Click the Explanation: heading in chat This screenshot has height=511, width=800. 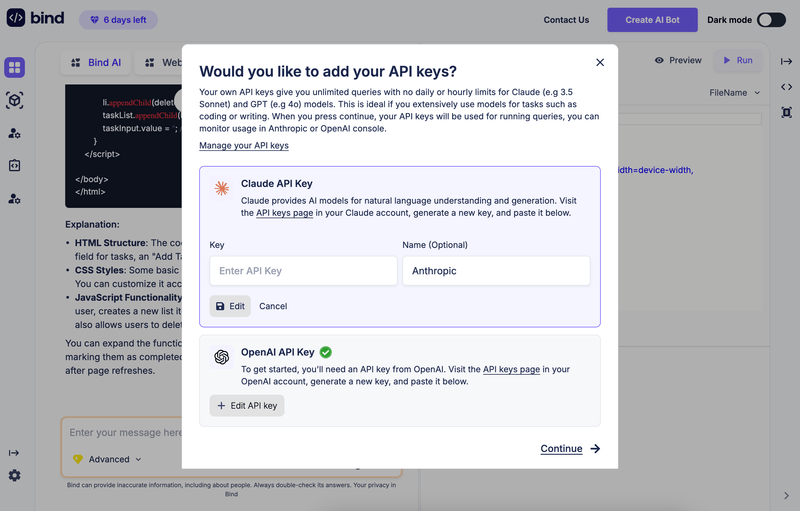[92, 224]
